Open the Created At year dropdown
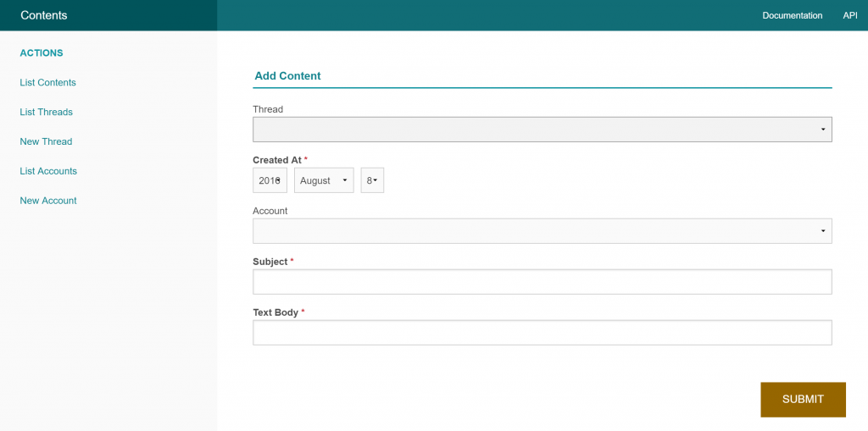 pyautogui.click(x=270, y=180)
